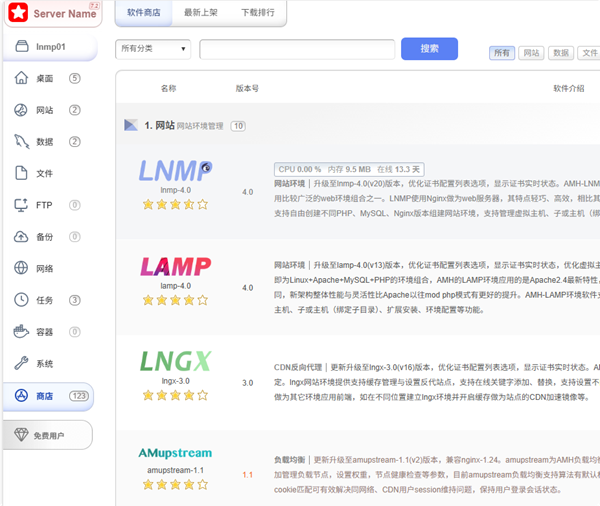This screenshot has width=600, height=506.
Task: Click the Server Name title text
Action: coord(65,14)
